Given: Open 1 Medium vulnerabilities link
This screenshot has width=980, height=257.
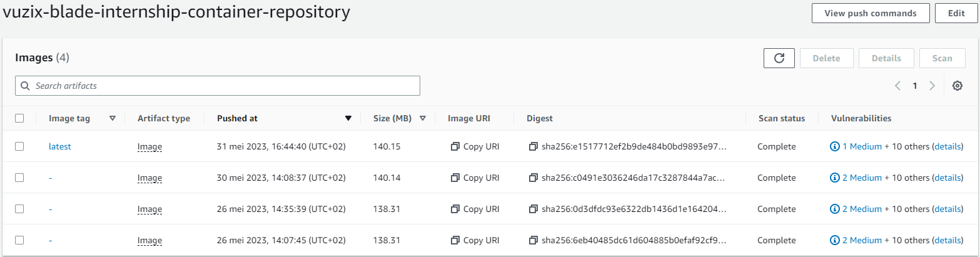Looking at the screenshot, I should pos(862,146).
